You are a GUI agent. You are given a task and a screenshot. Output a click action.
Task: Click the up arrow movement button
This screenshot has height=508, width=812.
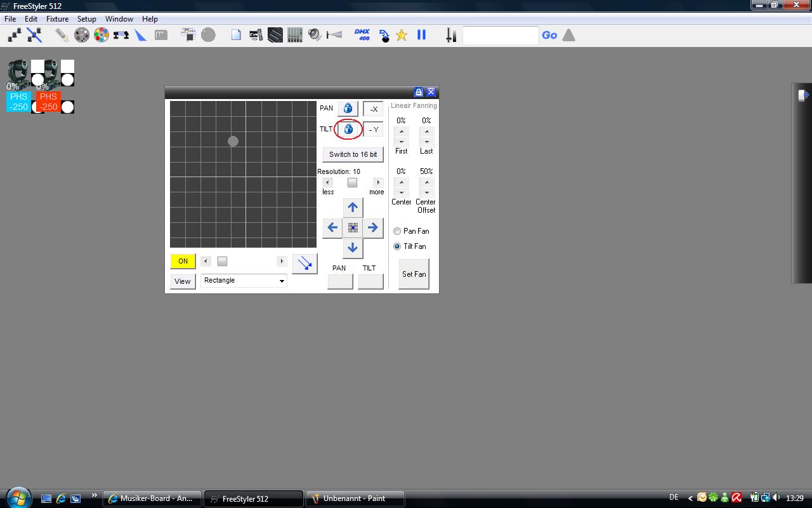click(x=353, y=208)
